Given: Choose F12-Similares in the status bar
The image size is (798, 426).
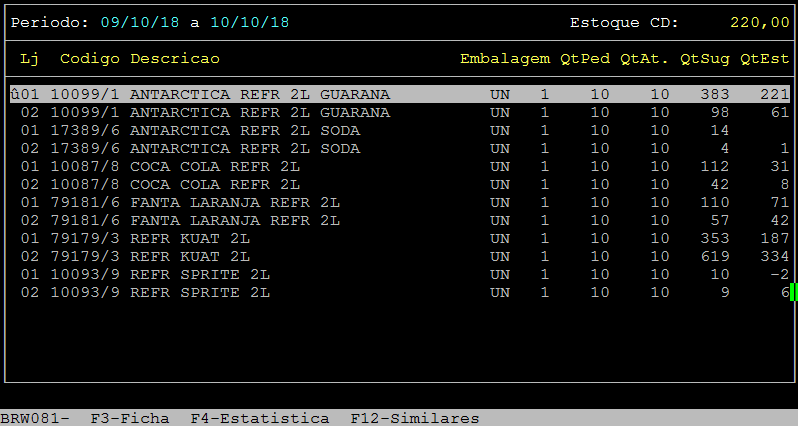Looking at the screenshot, I should (415, 418).
